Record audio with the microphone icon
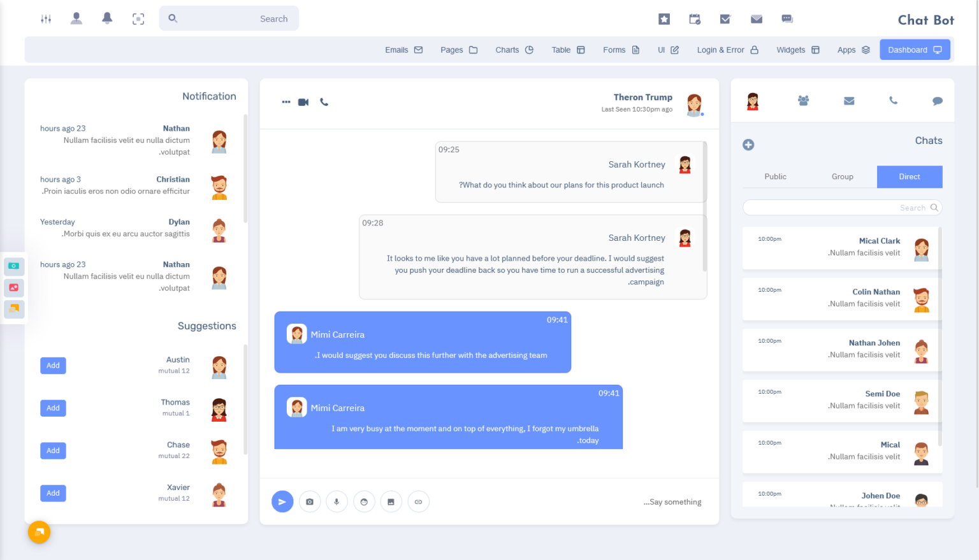This screenshot has width=979, height=560. [x=337, y=501]
